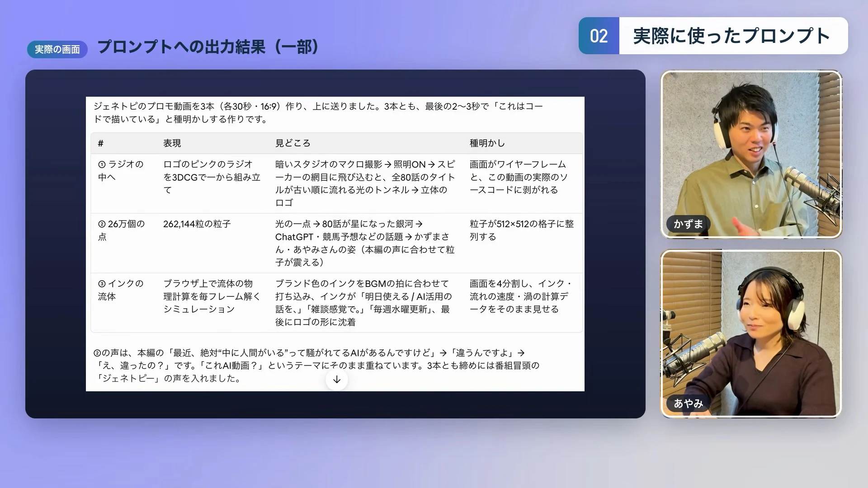The width and height of the screenshot is (868, 488).
Task: Click the かずま name tag
Action: (688, 224)
